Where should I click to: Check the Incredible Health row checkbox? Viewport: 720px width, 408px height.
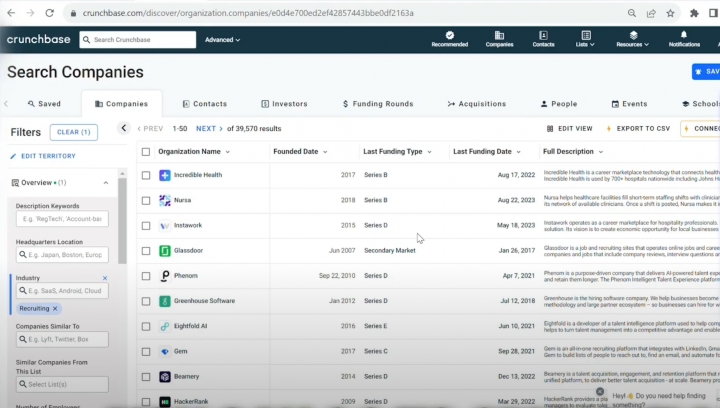146,175
